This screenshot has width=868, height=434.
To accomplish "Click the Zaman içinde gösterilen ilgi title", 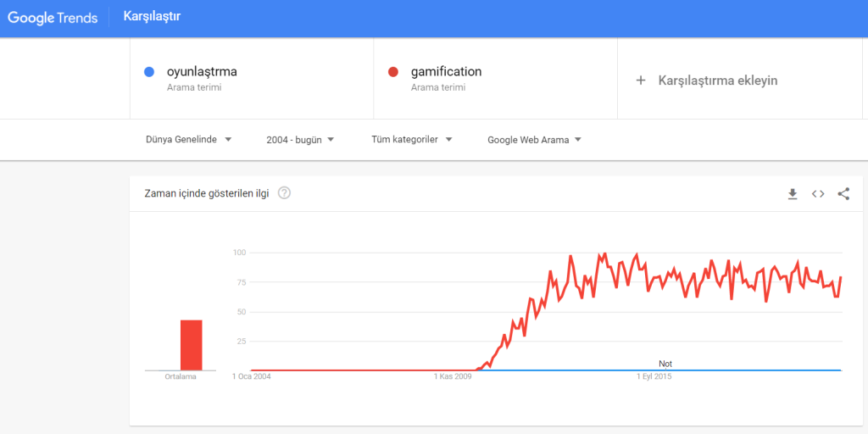I will tap(207, 193).
